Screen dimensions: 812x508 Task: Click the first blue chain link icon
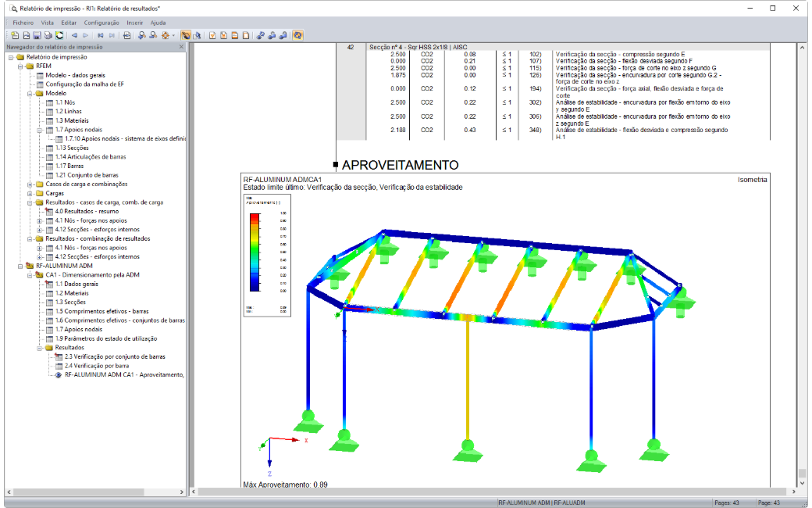[261, 35]
